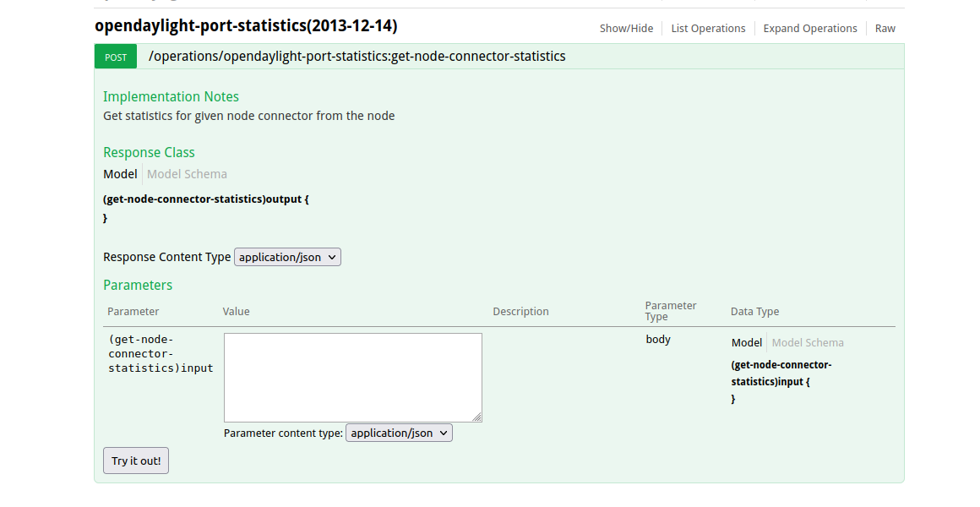
Task: Switch to Model Schema in Data Type column
Action: pos(808,342)
